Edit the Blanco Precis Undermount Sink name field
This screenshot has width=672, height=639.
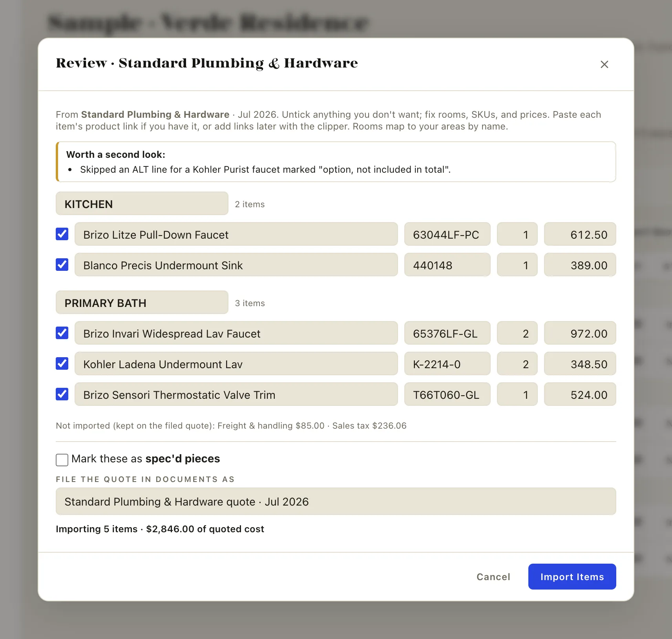pos(236,265)
